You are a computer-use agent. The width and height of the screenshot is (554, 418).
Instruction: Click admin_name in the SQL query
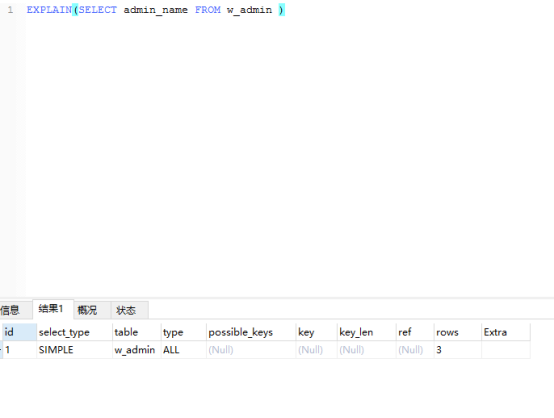[155, 10]
